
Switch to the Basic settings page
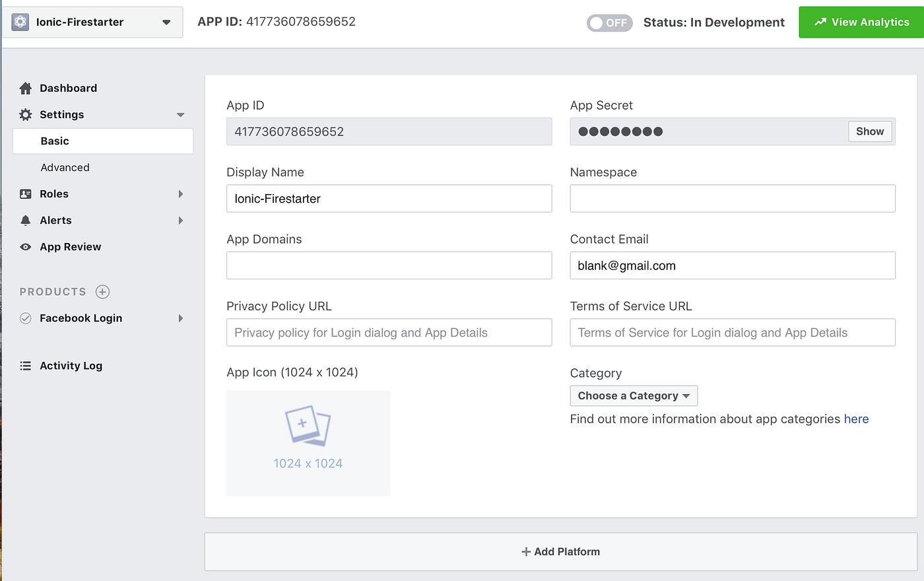pyautogui.click(x=54, y=141)
